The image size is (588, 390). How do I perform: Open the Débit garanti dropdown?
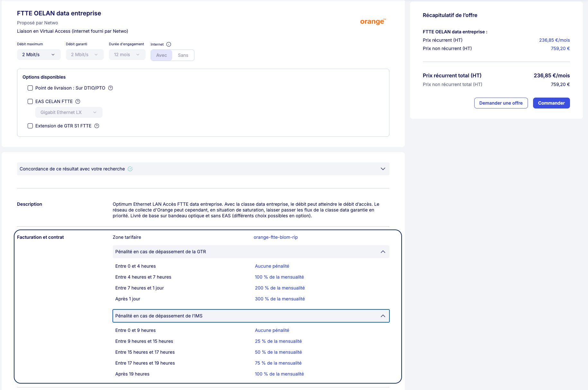(x=85, y=55)
